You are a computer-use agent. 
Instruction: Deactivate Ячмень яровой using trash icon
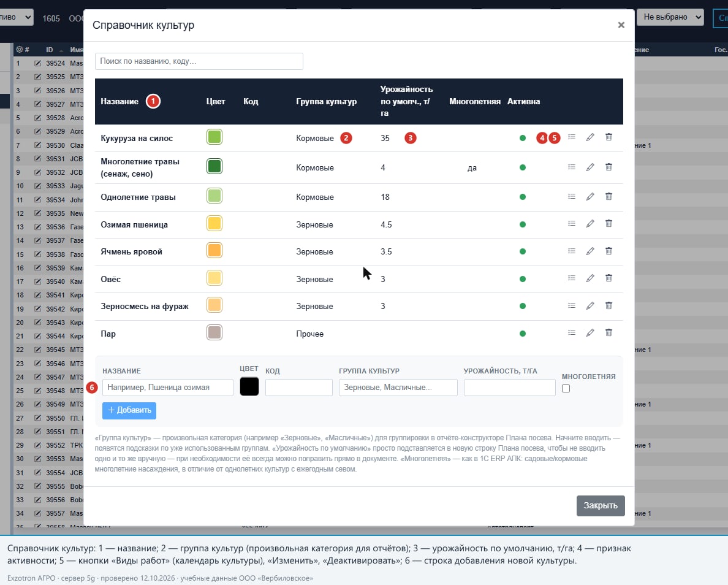point(609,251)
